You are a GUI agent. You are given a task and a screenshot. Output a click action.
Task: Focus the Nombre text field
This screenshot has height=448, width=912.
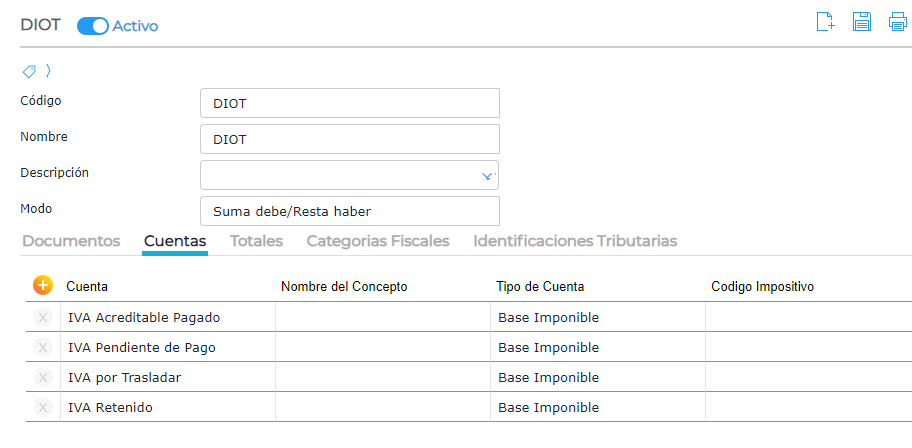[x=349, y=139]
